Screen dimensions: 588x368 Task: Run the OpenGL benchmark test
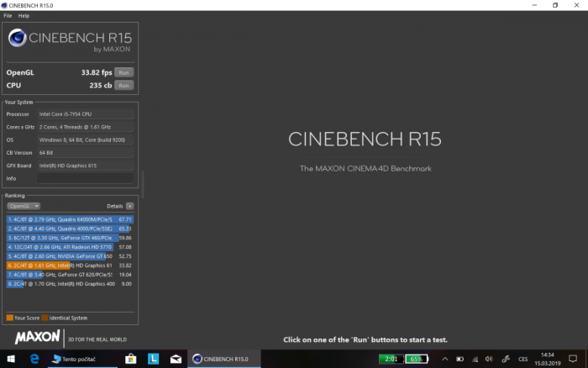point(123,72)
